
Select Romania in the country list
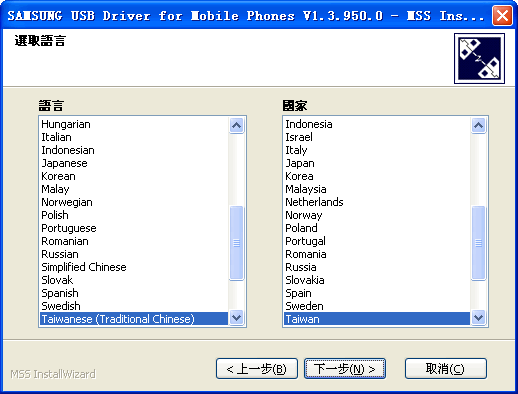(x=377, y=254)
